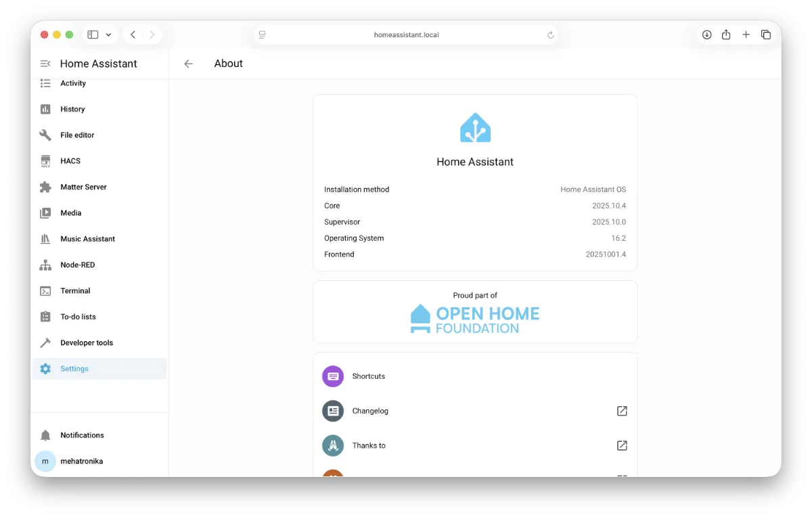Click the Terminal console icon

(45, 291)
